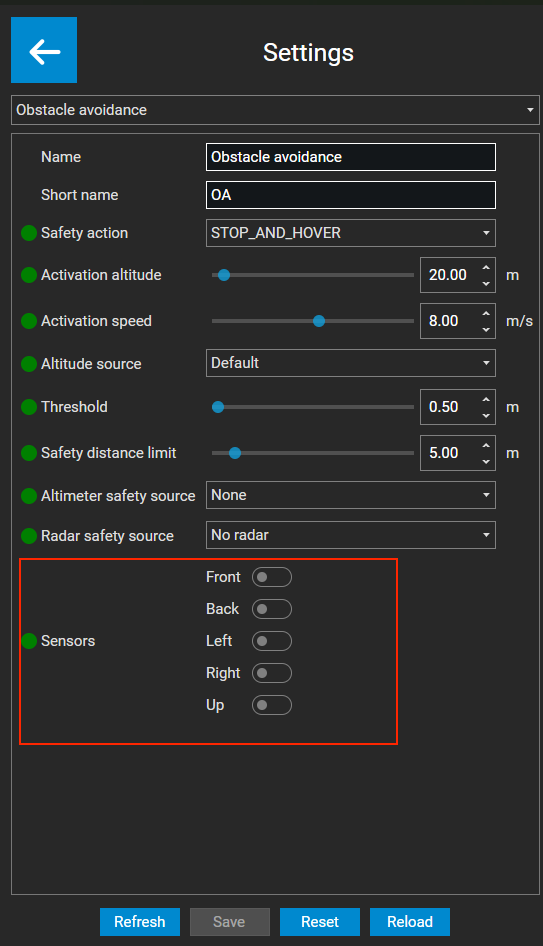Click green dot beside Altimeter safety source
The image size is (543, 946).
29,496
